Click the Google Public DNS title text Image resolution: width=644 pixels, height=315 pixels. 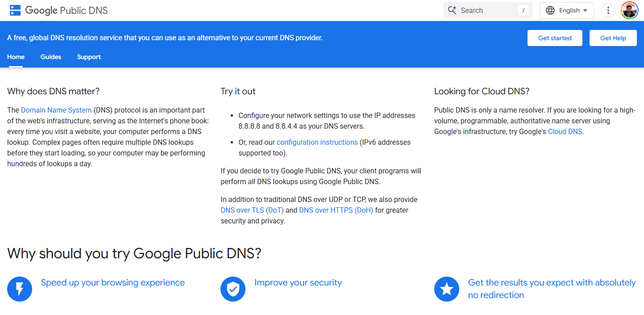pyautogui.click(x=66, y=10)
